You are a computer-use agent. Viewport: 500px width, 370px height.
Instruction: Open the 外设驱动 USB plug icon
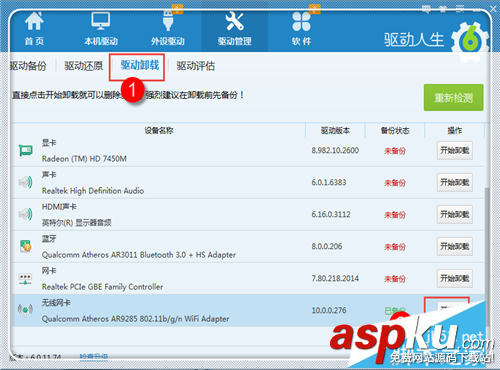[168, 21]
